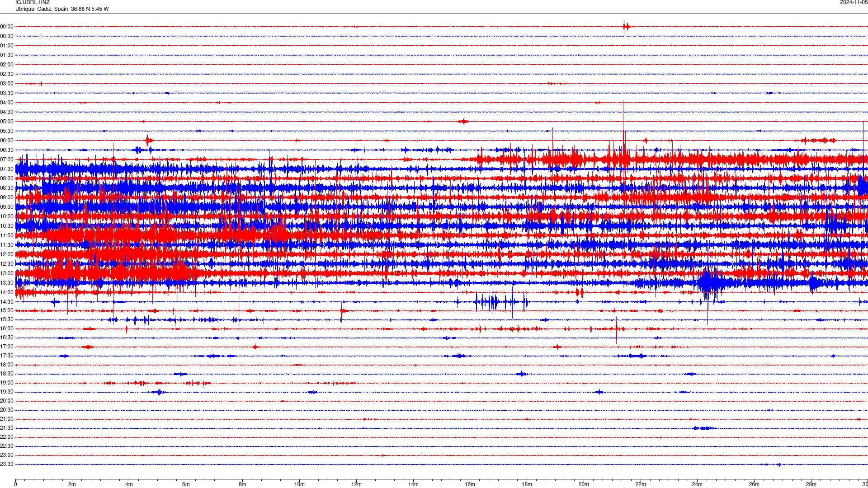Choose the 17:30 trace label
The image size is (868, 488).
coord(7,356)
